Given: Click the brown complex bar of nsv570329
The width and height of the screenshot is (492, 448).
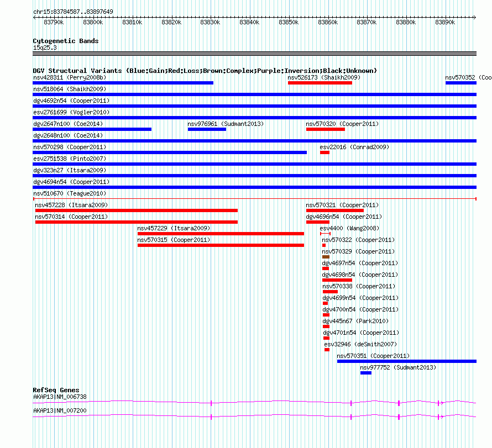Looking at the screenshot, I should point(326,257).
